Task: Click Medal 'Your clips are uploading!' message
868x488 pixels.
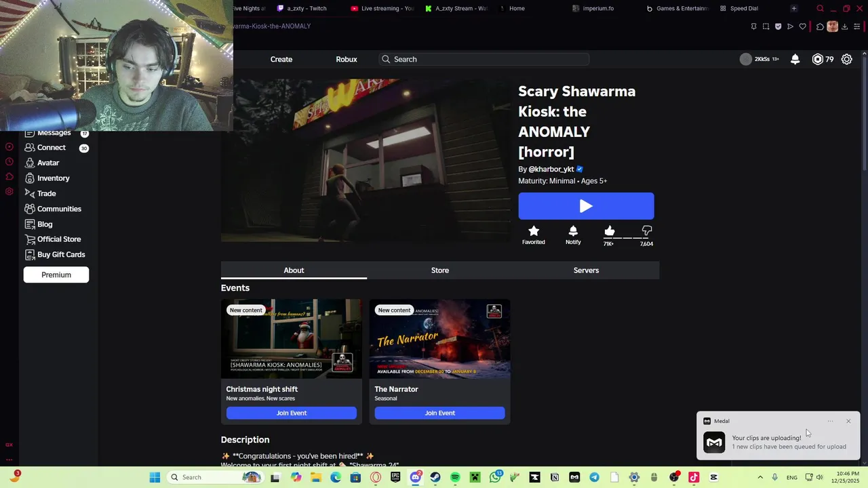Action: pos(766,438)
